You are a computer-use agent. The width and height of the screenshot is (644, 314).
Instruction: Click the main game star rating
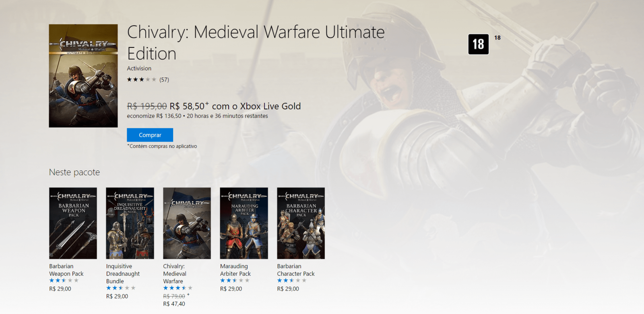(142, 80)
